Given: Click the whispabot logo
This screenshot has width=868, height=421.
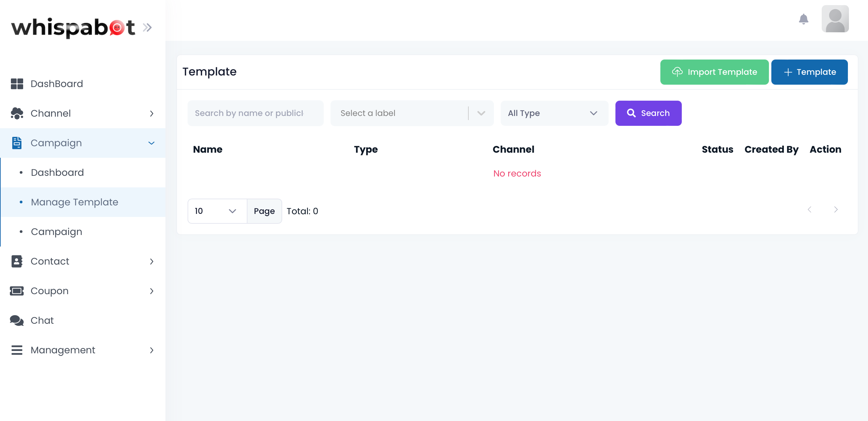Looking at the screenshot, I should tap(73, 28).
